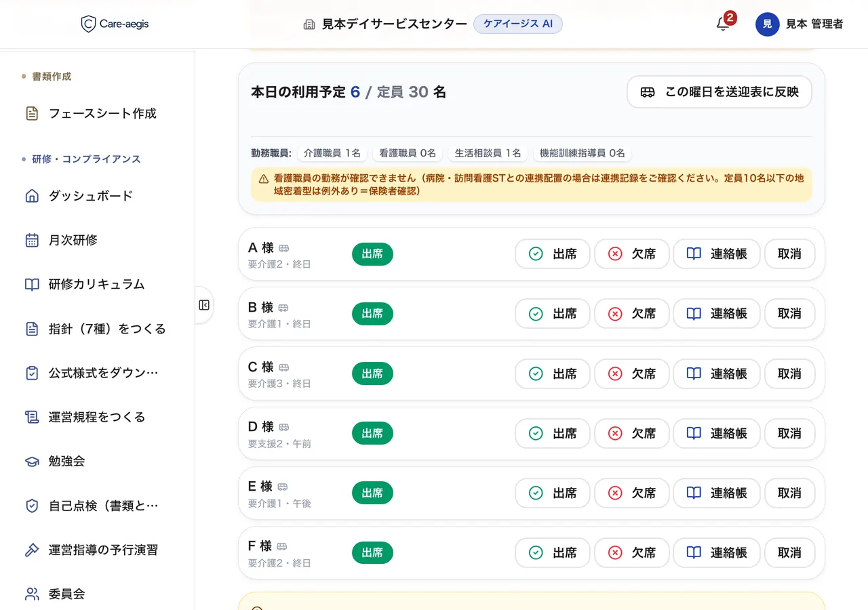
Task: Mark E 様 as 出席
Action: [x=553, y=493]
